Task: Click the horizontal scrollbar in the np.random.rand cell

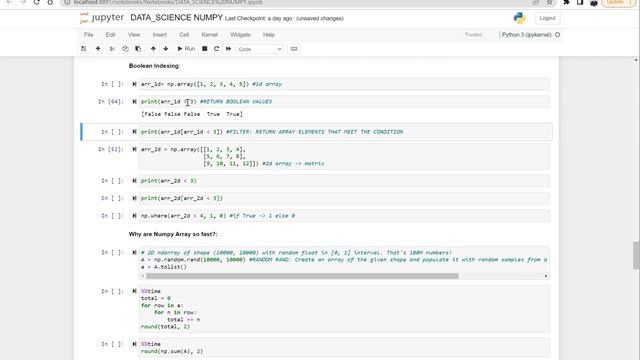Action: [x=302, y=276]
